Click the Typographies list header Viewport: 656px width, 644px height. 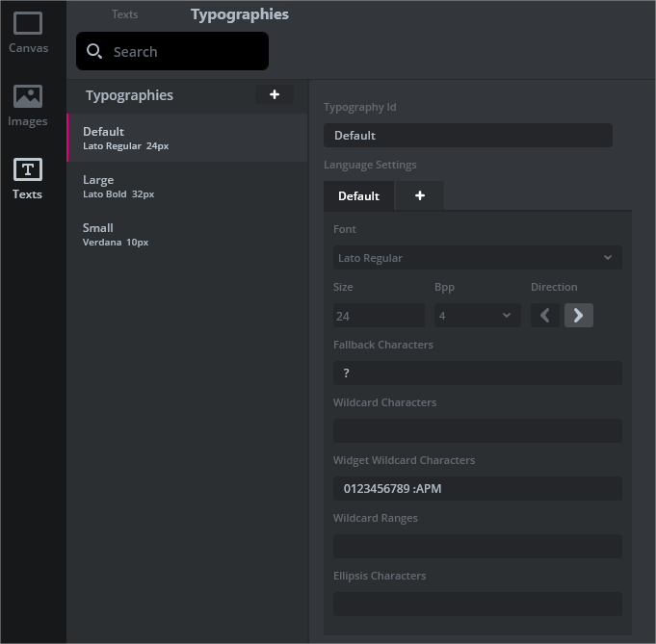129,95
